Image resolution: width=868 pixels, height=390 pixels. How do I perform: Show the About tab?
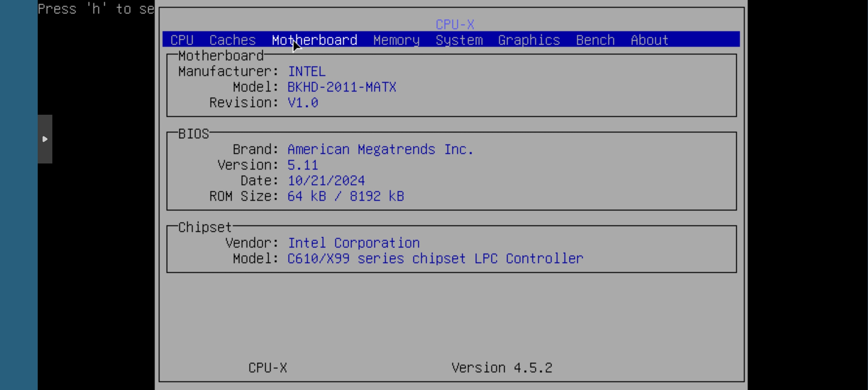coord(649,40)
